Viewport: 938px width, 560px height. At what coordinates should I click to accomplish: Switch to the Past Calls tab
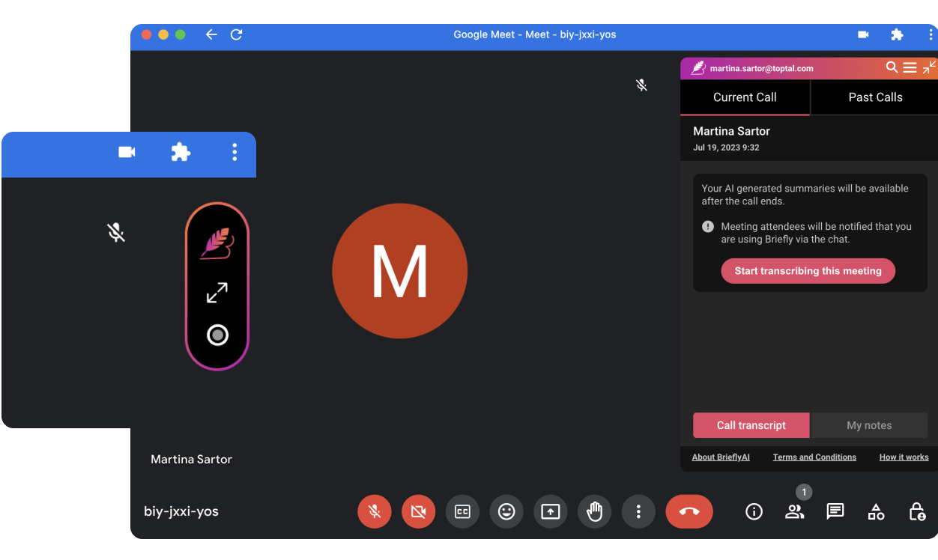click(x=875, y=97)
